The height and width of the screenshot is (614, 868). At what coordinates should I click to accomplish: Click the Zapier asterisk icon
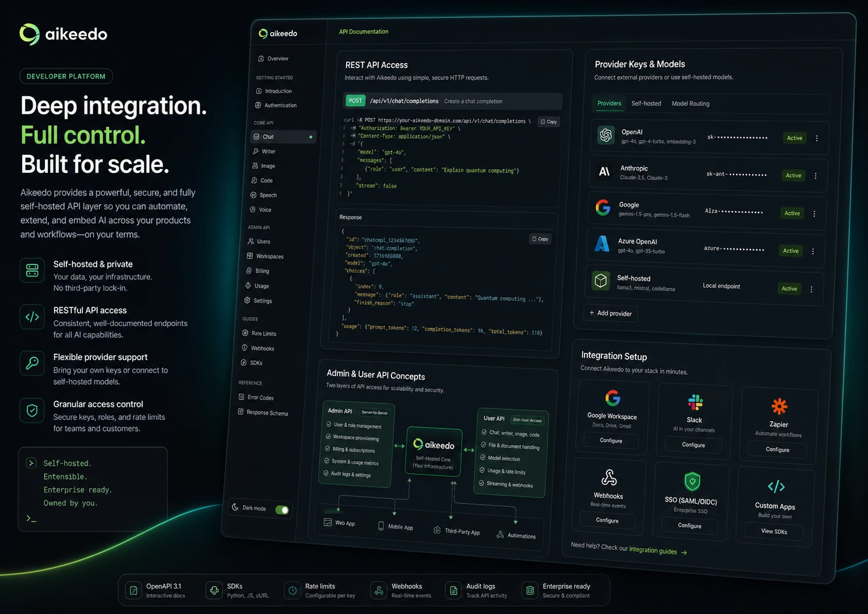point(780,406)
